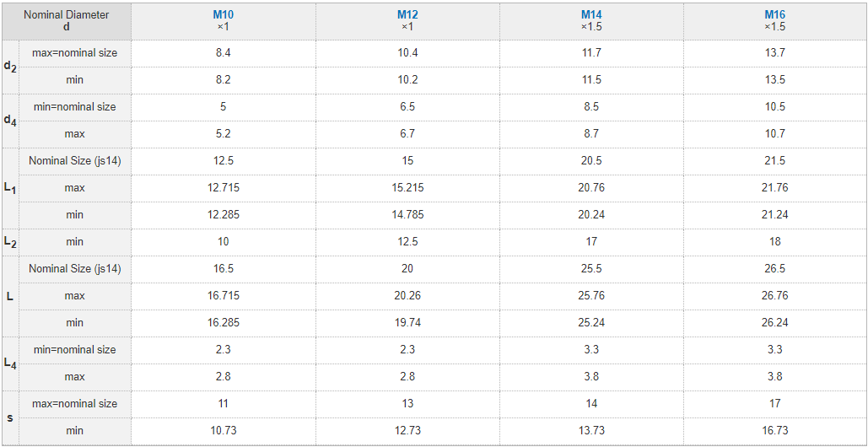Click the 12.715 cell in M10 column

224,188
